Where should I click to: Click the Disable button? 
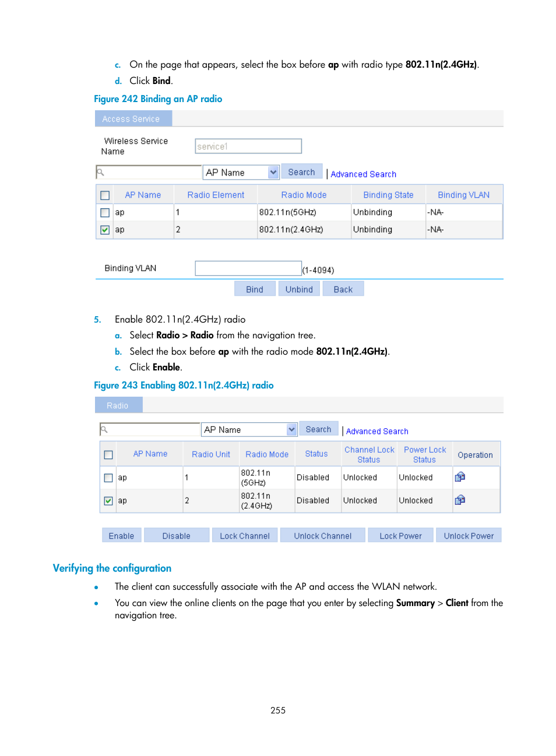177,535
